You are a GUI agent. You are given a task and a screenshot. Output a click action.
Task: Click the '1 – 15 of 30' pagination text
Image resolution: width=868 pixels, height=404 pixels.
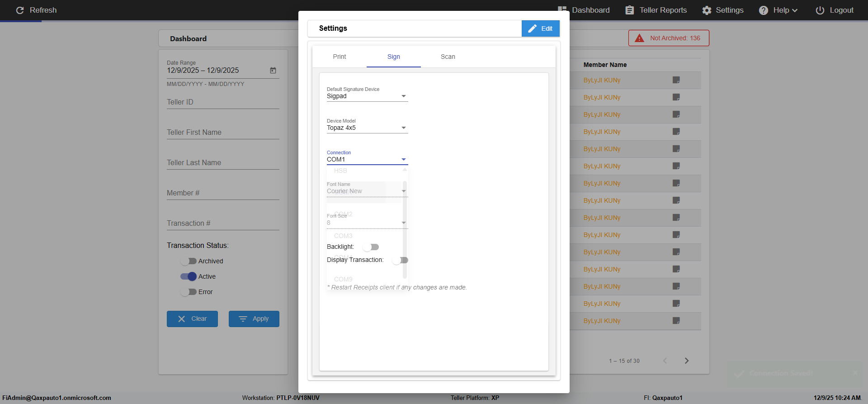[624, 361]
